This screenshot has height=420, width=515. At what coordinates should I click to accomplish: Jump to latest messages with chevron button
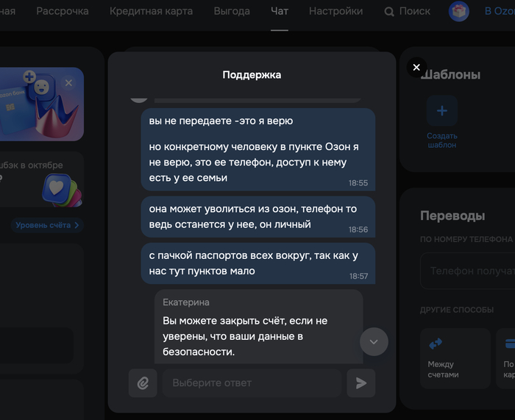click(374, 342)
